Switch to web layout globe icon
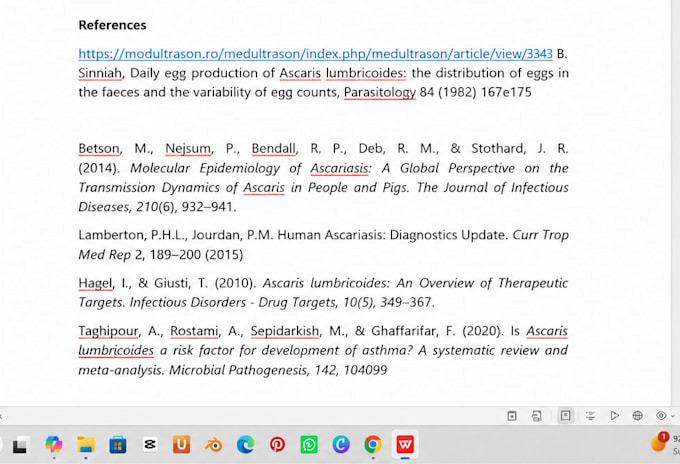The width and height of the screenshot is (680, 464). (637, 415)
